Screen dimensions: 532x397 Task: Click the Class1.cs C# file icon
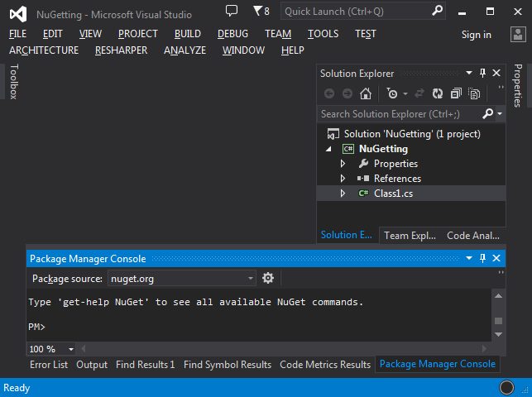tap(363, 193)
